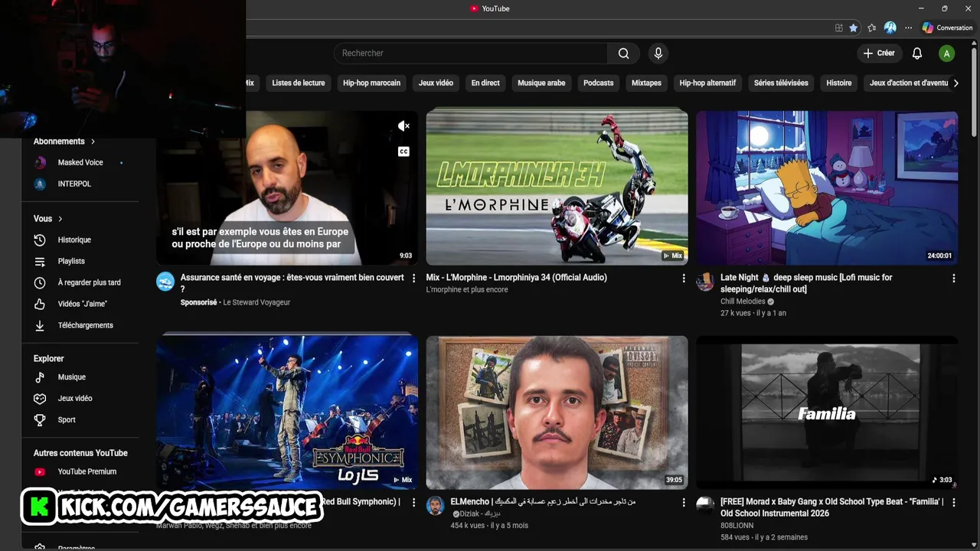
Task: Play the Late Night lofi thumbnail
Action: [x=827, y=188]
